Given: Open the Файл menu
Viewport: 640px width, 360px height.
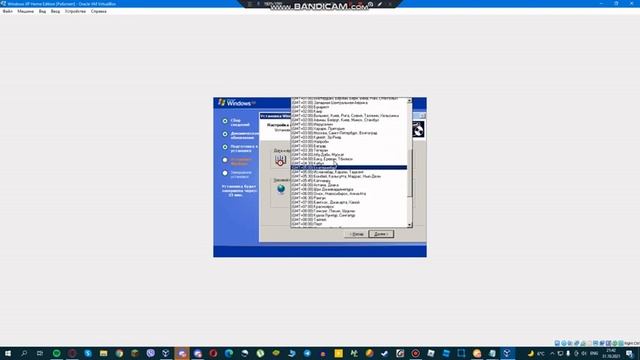Looking at the screenshot, I should click(7, 11).
